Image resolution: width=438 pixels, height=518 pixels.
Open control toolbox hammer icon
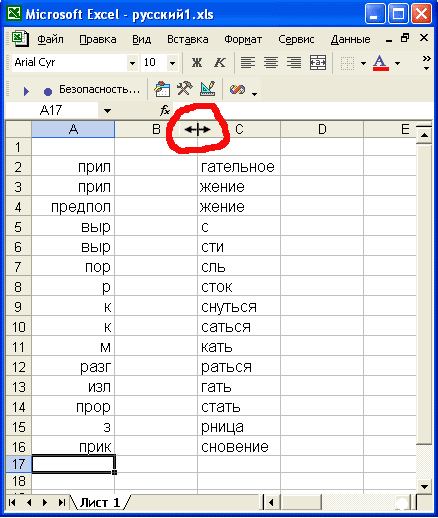[184, 89]
